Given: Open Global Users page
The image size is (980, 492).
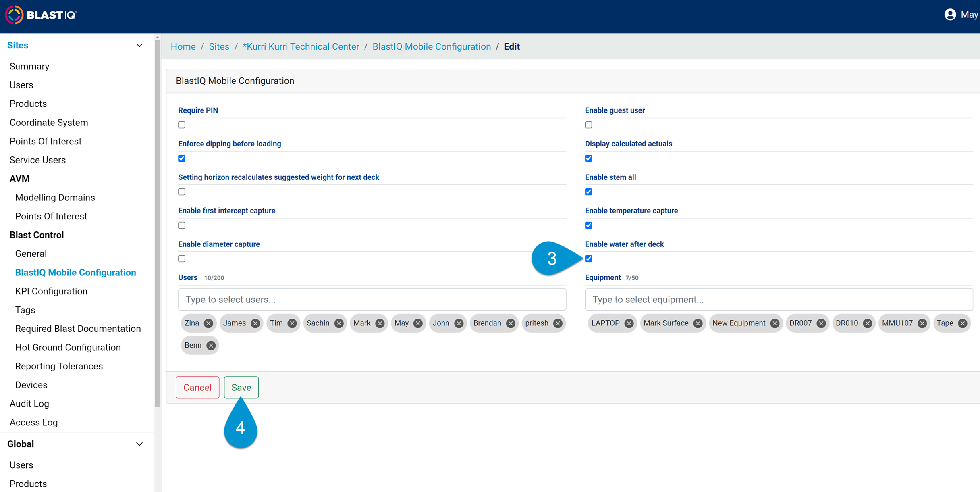Looking at the screenshot, I should pyautogui.click(x=21, y=465).
